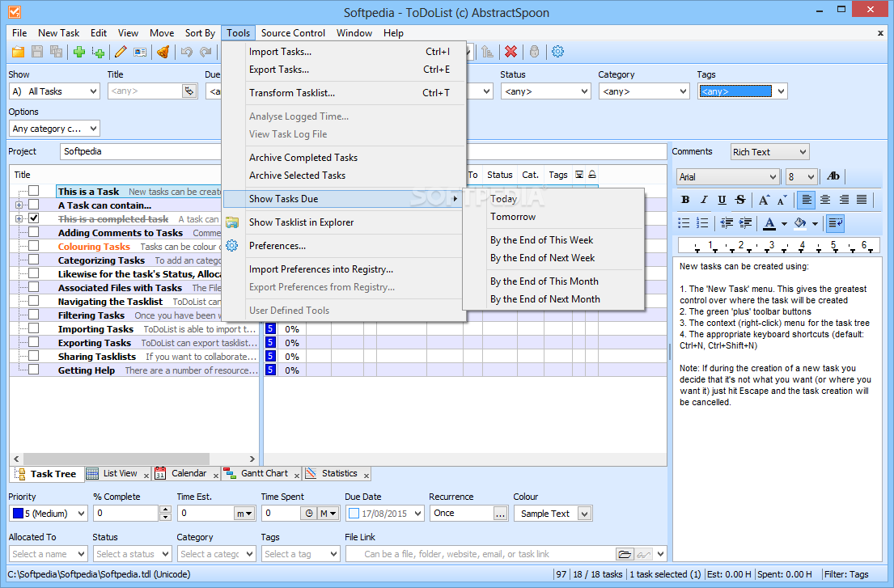
Task: Apply underline formatting in comments
Action: pyautogui.click(x=722, y=200)
